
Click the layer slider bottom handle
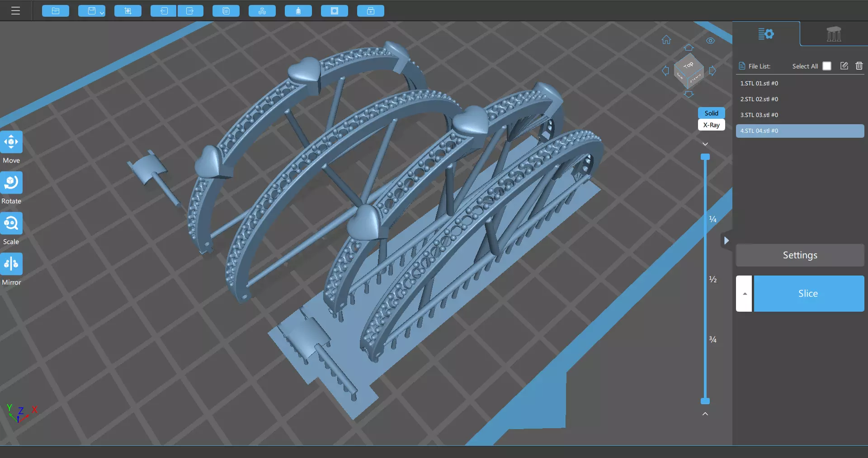(x=705, y=401)
